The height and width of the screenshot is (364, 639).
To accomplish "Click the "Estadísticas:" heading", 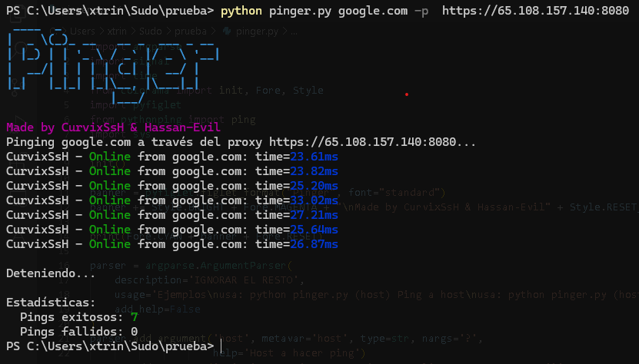I will pyautogui.click(x=51, y=303).
